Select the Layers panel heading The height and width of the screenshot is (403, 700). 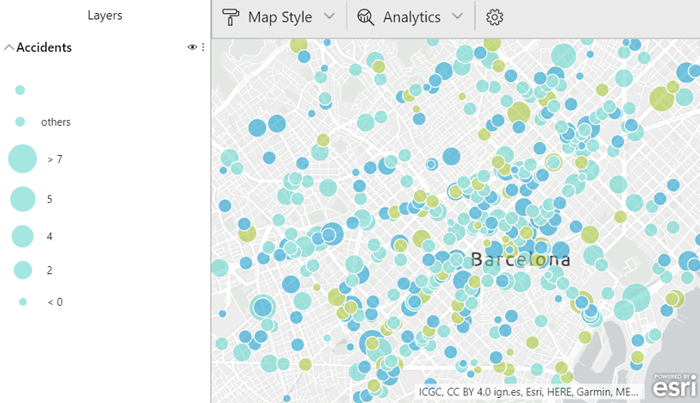105,15
